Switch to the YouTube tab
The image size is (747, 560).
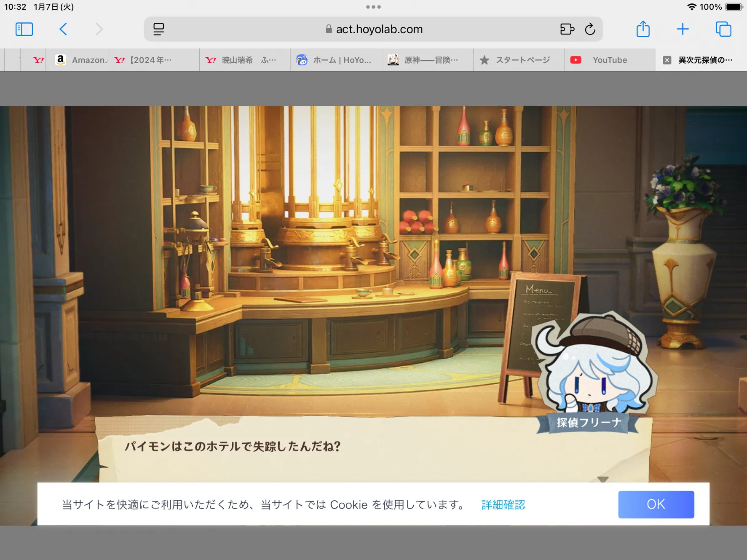point(610,60)
